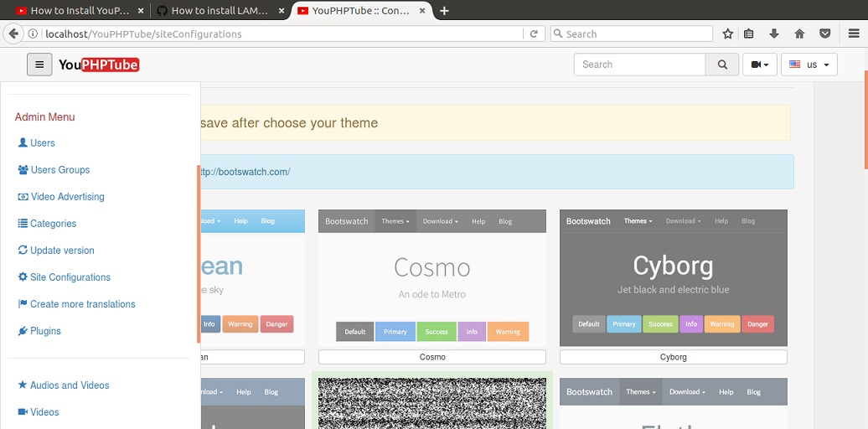Click the Cosmo preview Success swatch
Viewport: 868px width, 429px height.
coord(437,332)
